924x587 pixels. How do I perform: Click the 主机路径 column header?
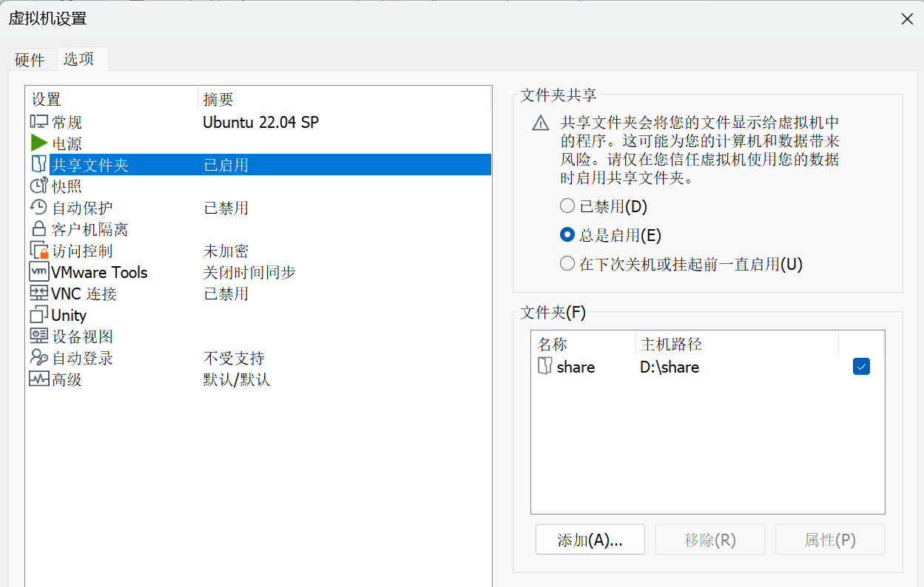click(737, 344)
